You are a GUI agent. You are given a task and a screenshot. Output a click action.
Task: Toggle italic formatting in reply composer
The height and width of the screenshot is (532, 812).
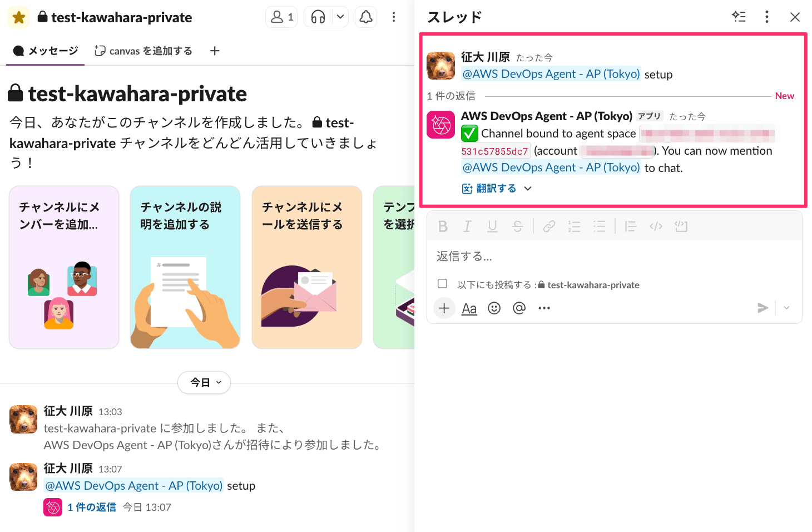(x=467, y=226)
